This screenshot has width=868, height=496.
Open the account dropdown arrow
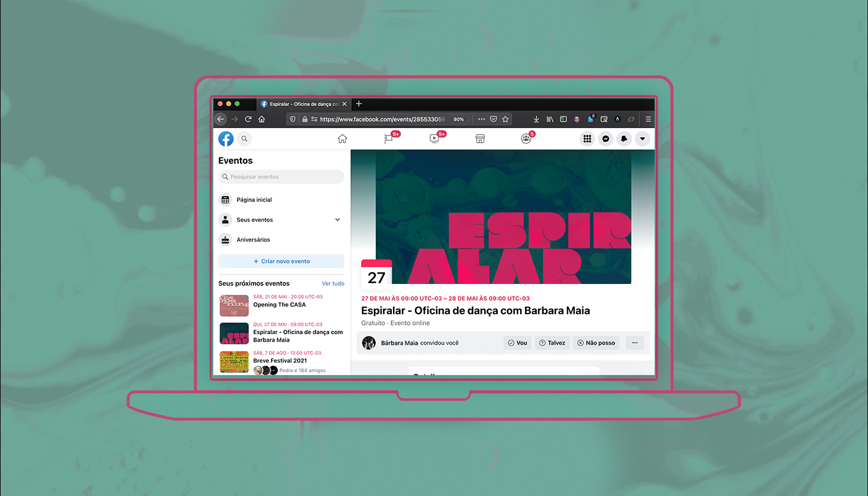(643, 139)
